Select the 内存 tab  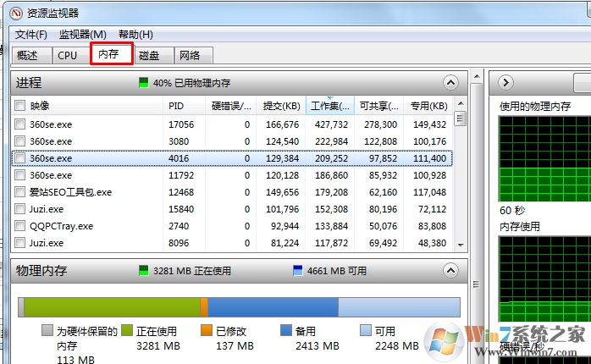(112, 54)
